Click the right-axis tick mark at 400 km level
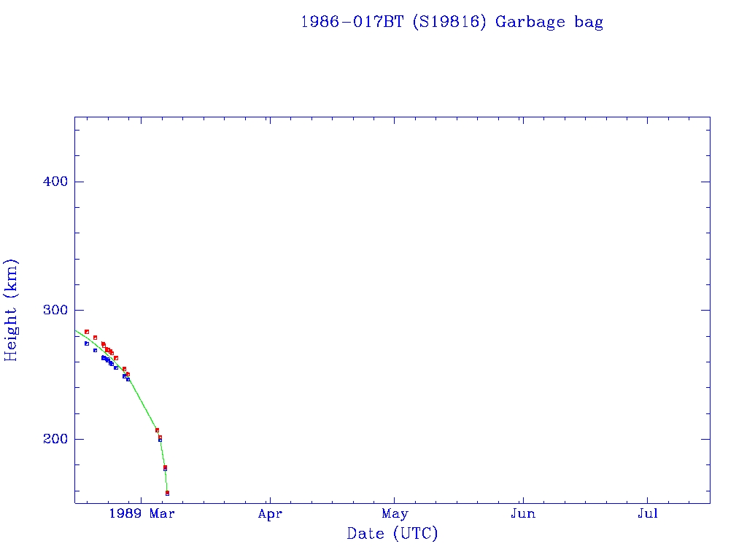 (x=705, y=182)
